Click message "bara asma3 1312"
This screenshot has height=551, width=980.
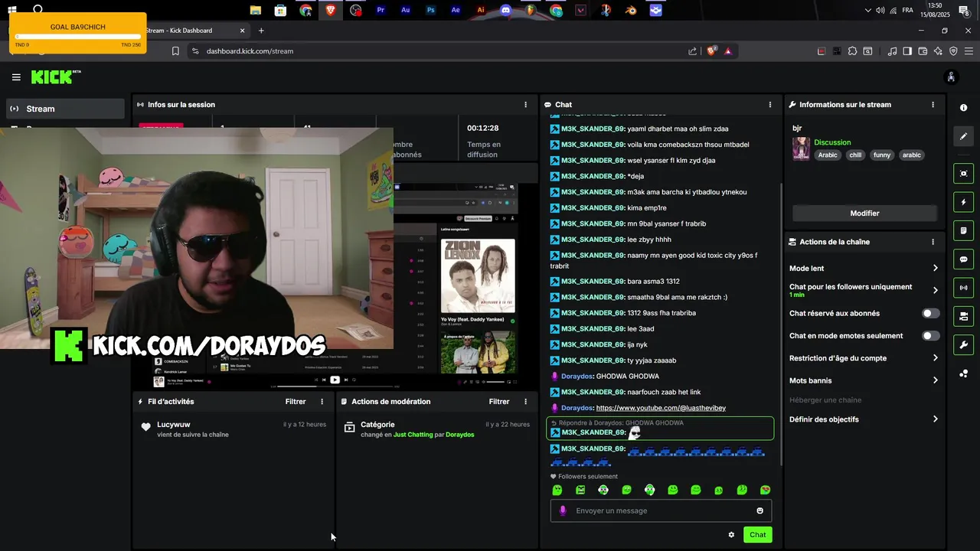click(x=653, y=282)
